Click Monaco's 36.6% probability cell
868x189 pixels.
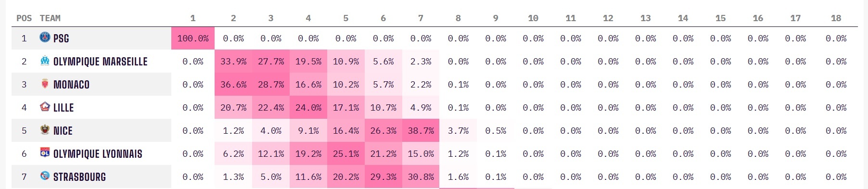pos(233,84)
